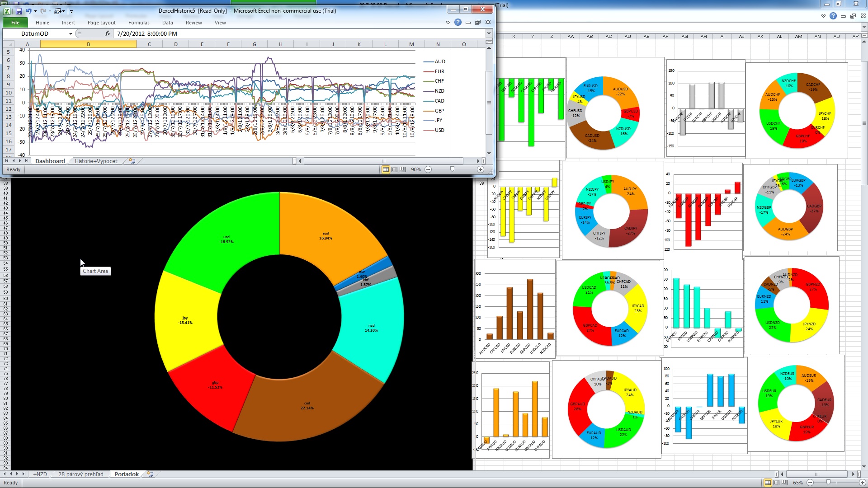Switch to Page Break Preview in front window
The image size is (868, 488).
coord(403,169)
